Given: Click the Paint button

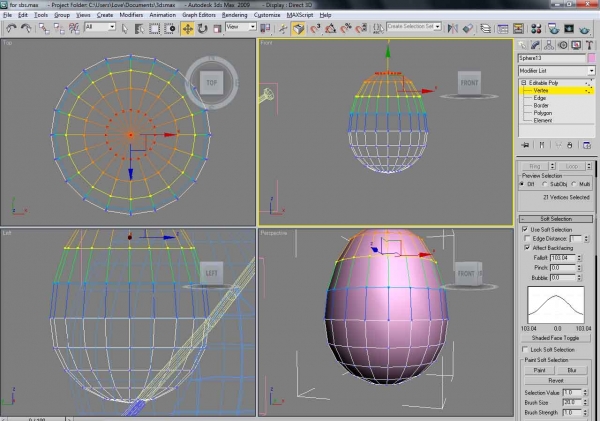Looking at the screenshot, I should (539, 370).
